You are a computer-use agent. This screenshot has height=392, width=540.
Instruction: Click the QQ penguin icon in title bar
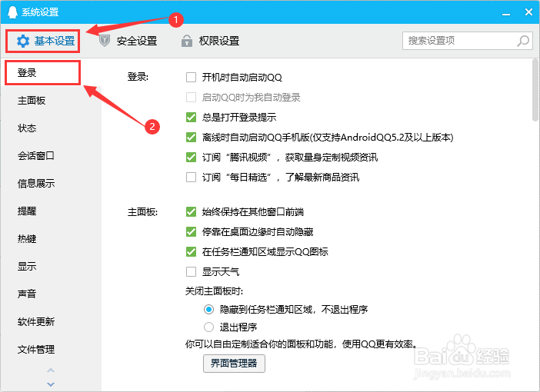(x=12, y=12)
